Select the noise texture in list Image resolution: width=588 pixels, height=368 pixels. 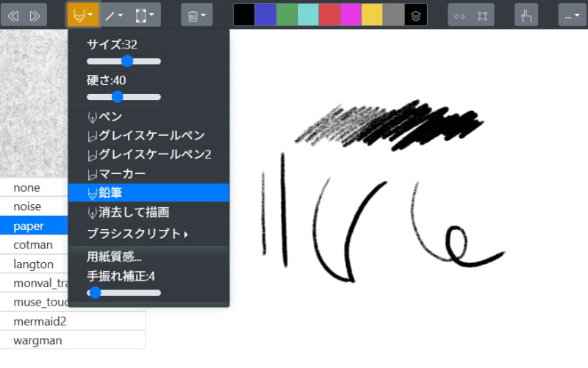tap(34, 206)
